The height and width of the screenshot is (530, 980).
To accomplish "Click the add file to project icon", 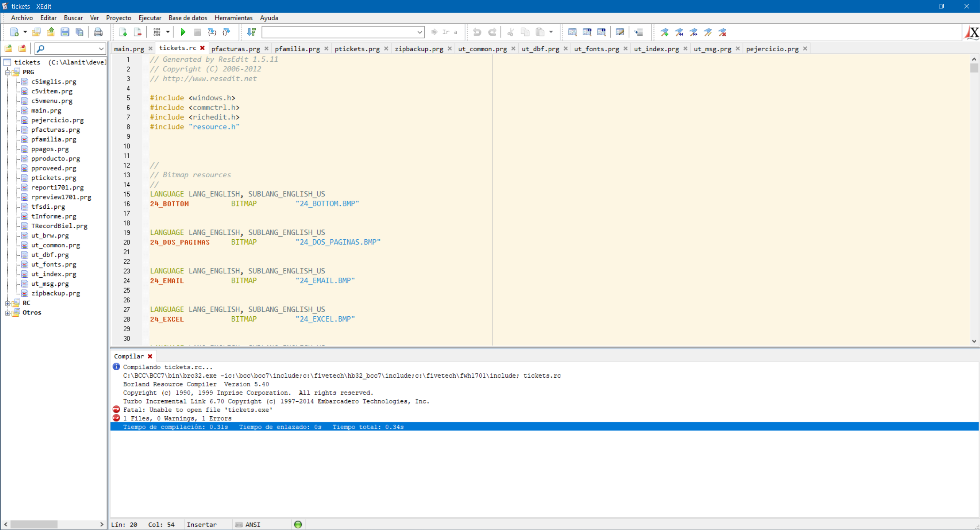I will [123, 32].
